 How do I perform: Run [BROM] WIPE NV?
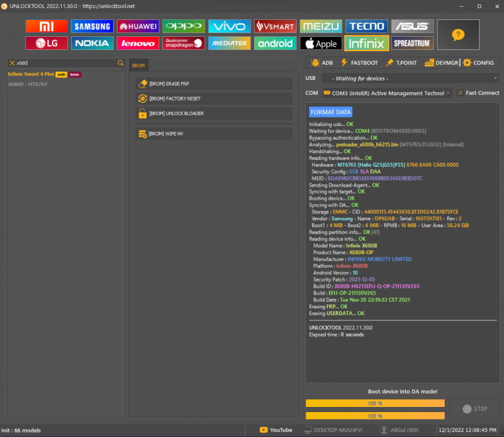point(214,134)
